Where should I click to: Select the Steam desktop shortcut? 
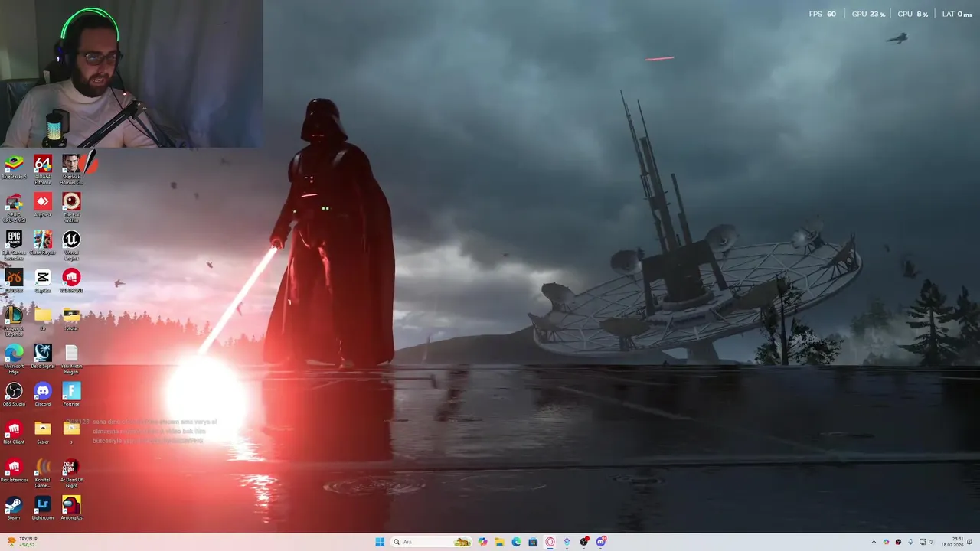click(14, 508)
